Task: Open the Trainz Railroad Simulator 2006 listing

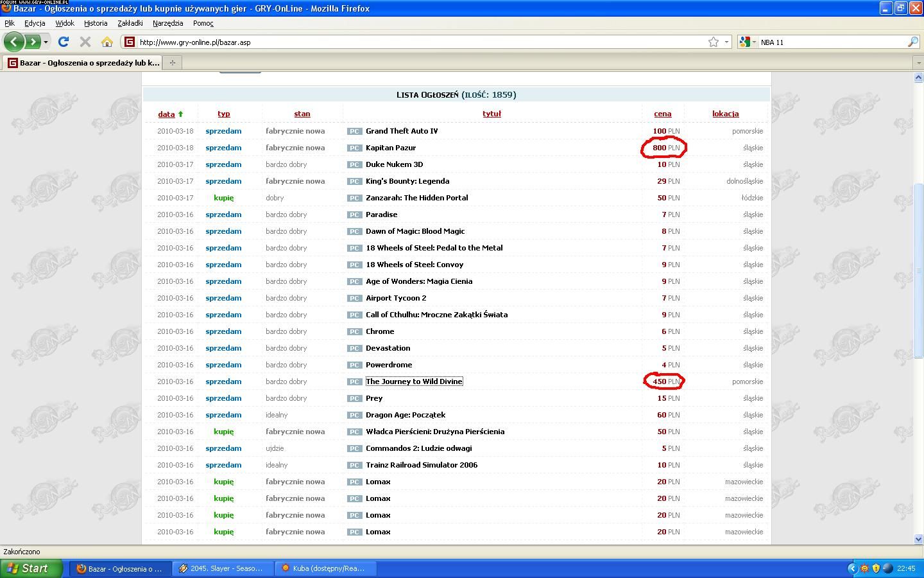Action: [x=422, y=465]
